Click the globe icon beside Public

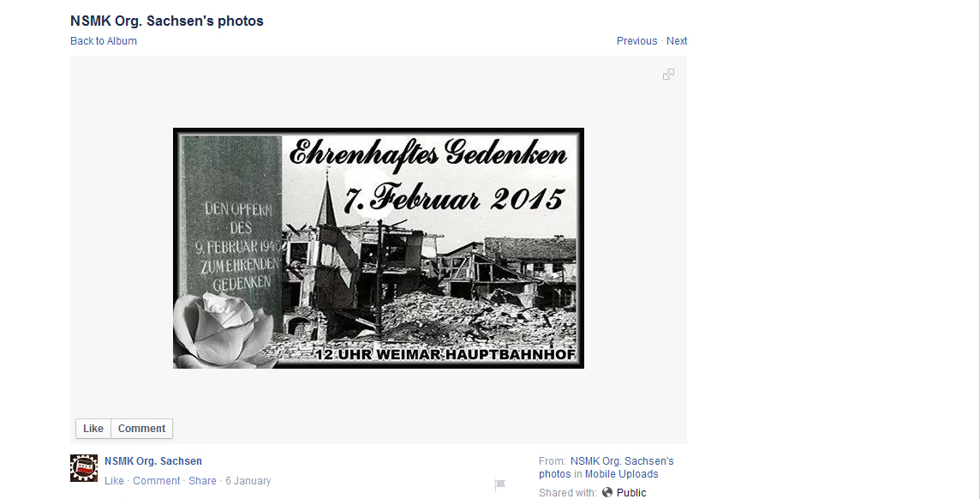click(x=607, y=493)
